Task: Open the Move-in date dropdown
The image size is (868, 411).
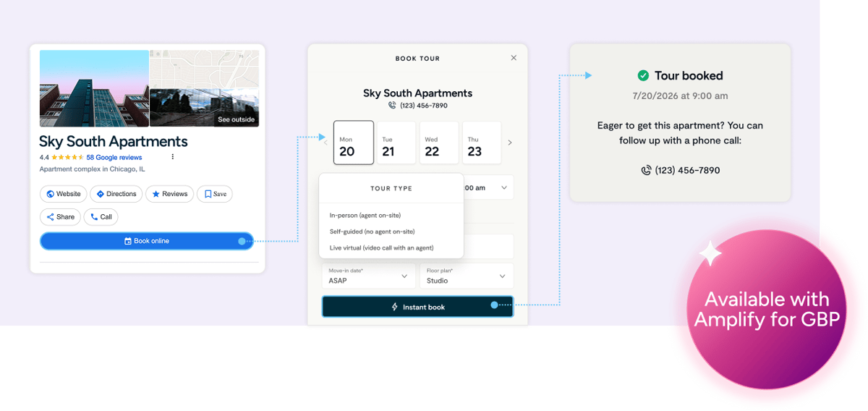Action: [x=369, y=276]
